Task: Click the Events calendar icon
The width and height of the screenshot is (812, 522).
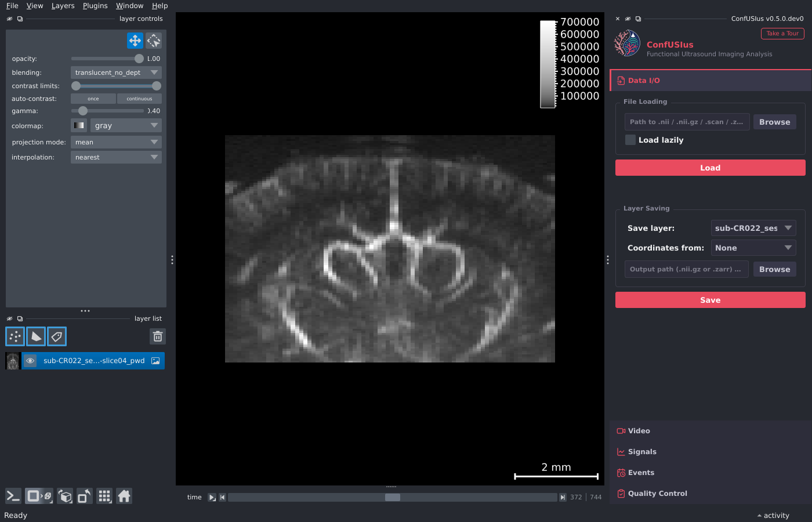Action: point(621,473)
